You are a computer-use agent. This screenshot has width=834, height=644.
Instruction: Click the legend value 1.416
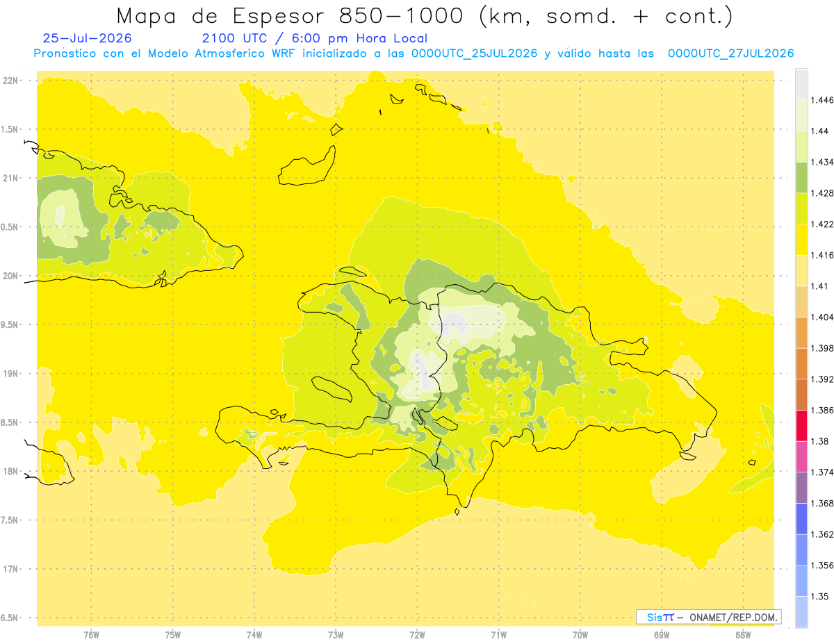[822, 255]
